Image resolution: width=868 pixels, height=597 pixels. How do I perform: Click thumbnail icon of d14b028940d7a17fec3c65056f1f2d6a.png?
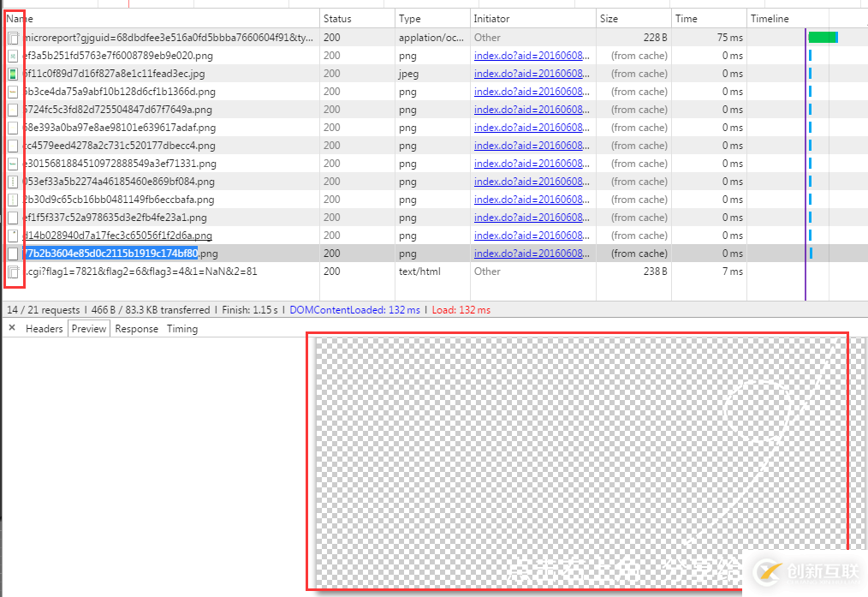pyautogui.click(x=14, y=236)
